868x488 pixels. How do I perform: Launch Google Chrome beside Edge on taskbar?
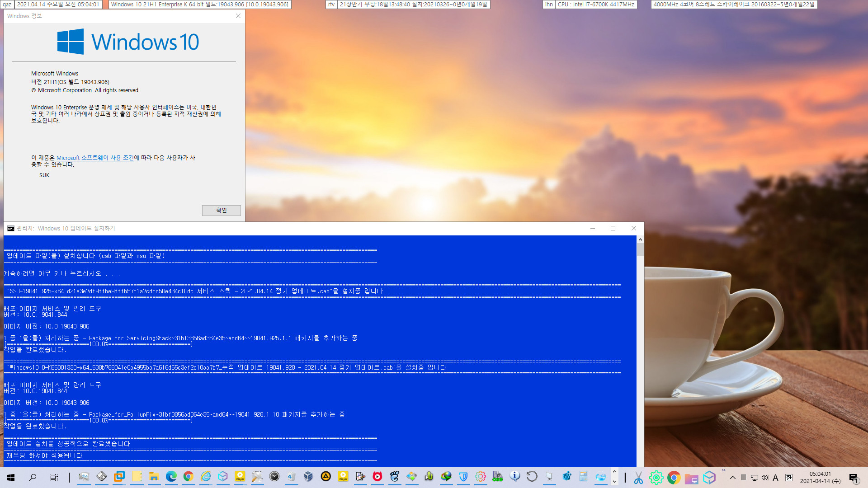pos(188,476)
